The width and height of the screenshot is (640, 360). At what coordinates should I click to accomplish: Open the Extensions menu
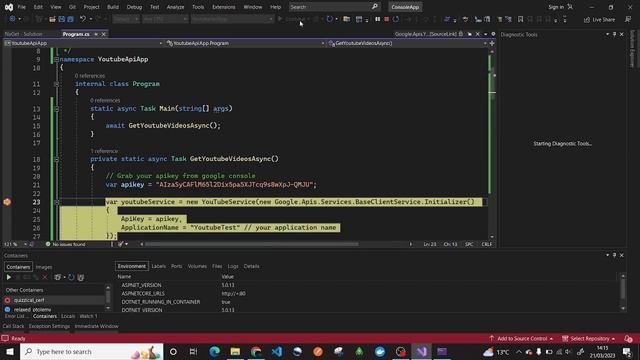pos(224,7)
